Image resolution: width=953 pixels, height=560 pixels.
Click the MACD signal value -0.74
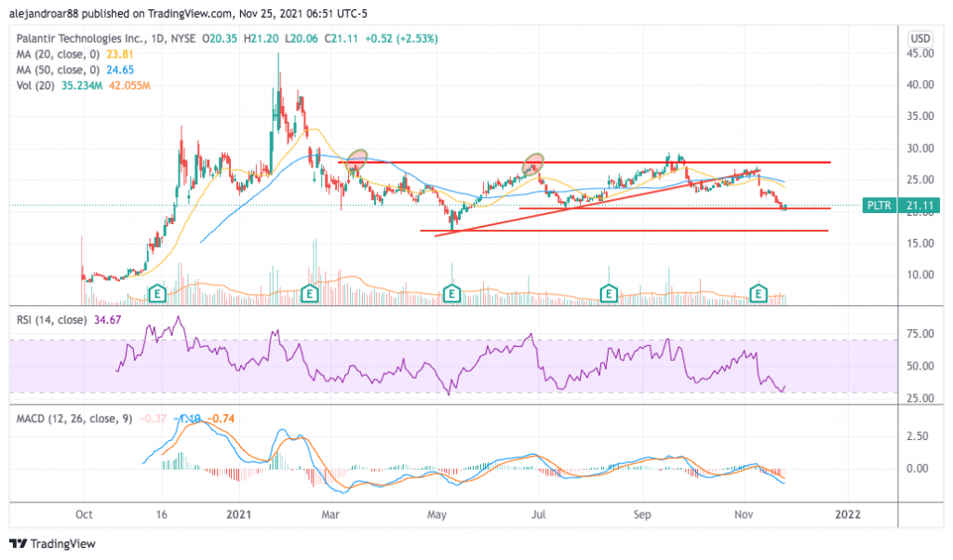pyautogui.click(x=221, y=419)
